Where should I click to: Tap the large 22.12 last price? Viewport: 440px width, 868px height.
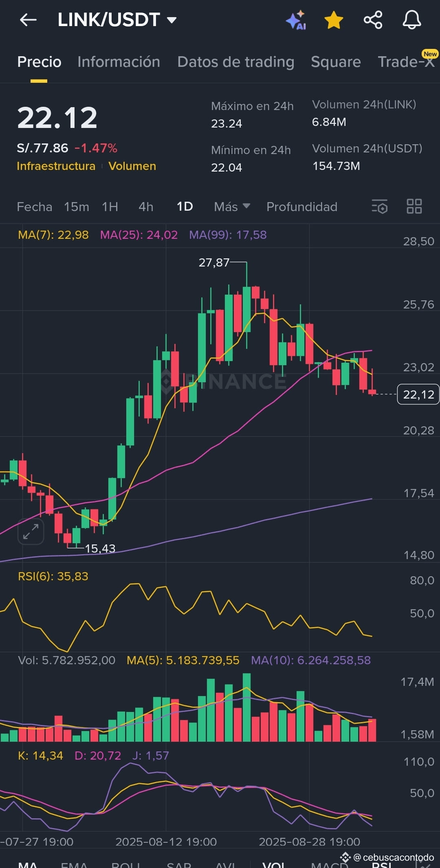57,118
